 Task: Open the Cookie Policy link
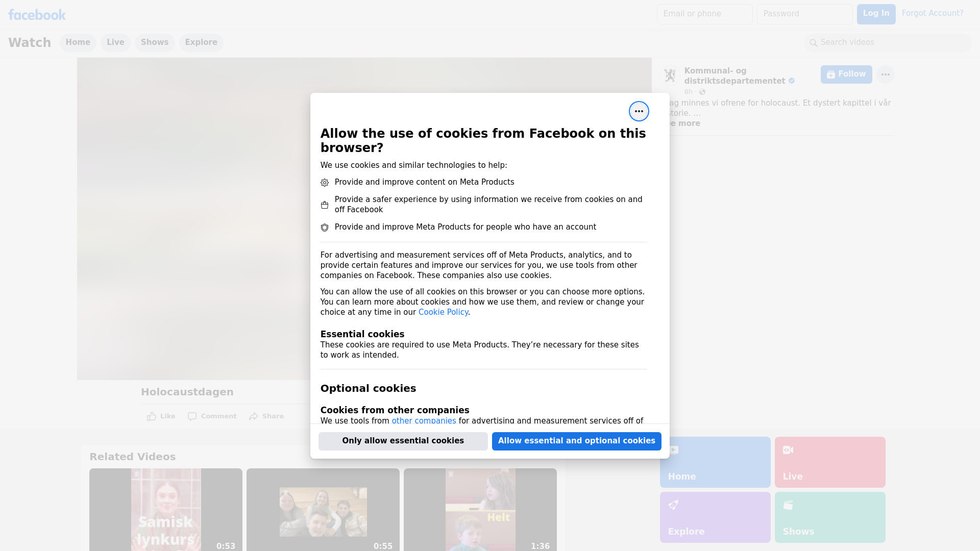click(443, 312)
